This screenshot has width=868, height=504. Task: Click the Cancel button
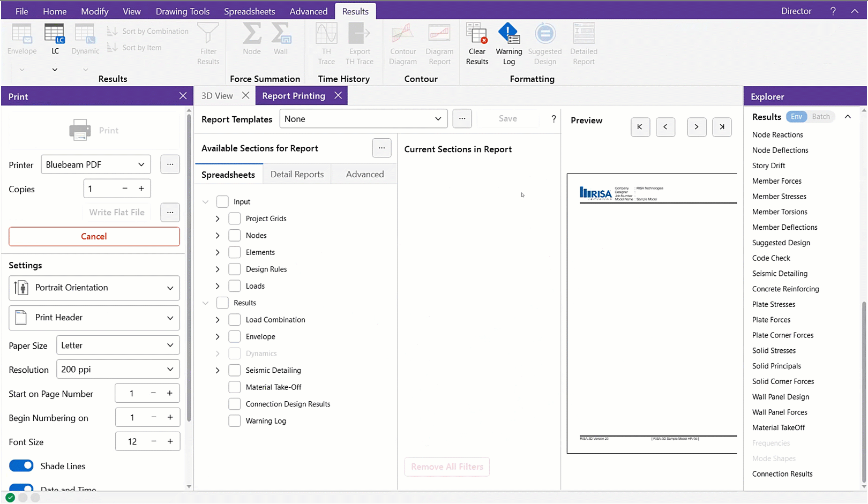tap(94, 236)
